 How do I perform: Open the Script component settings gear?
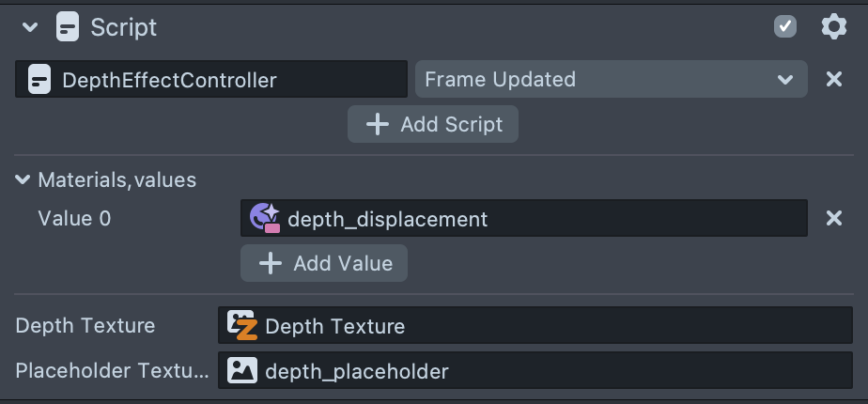coord(833,27)
